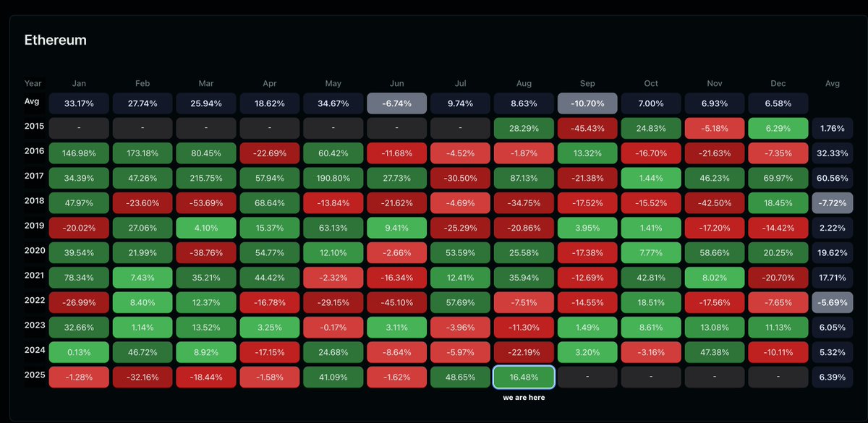Viewport: 868px width, 423px height.
Task: Click the 2017 March cell 215.75%
Action: 206,179
